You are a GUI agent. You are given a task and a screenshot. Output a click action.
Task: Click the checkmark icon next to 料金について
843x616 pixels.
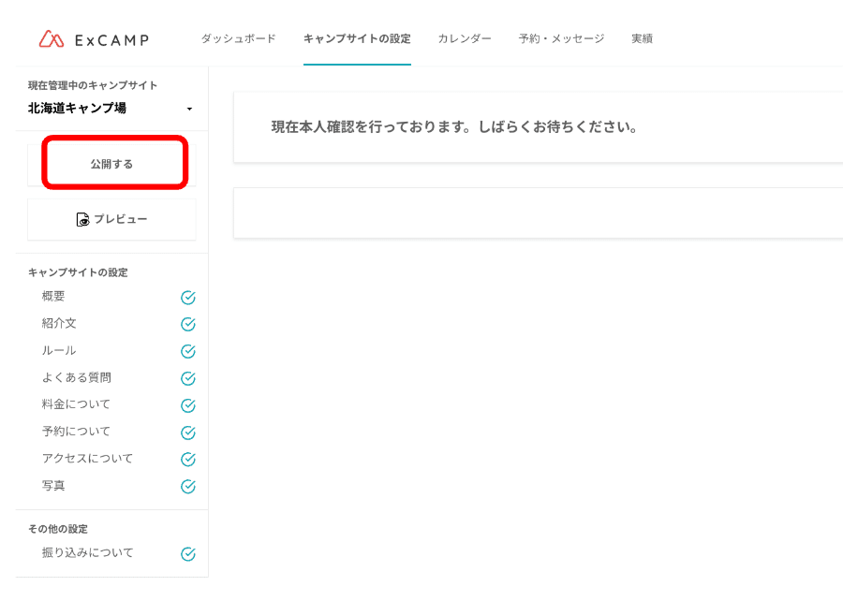(188, 405)
